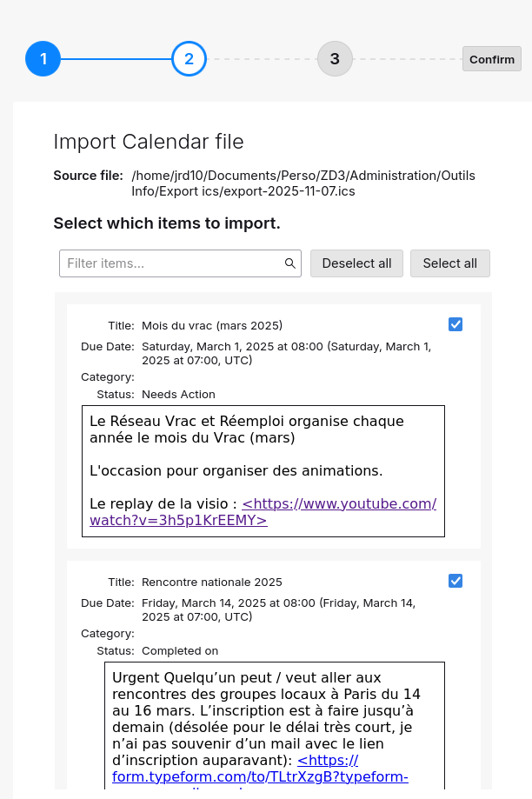Click the Needs Action status value

pos(178,395)
